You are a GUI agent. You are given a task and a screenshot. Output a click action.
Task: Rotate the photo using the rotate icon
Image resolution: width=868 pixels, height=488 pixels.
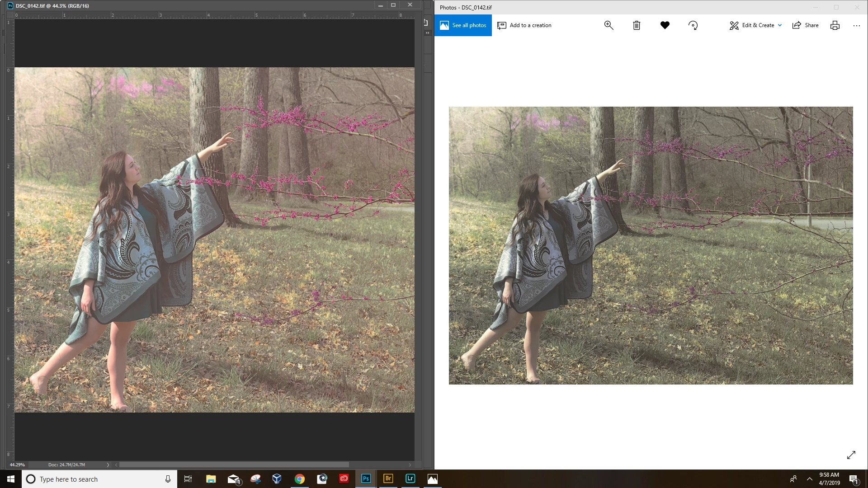pos(693,25)
